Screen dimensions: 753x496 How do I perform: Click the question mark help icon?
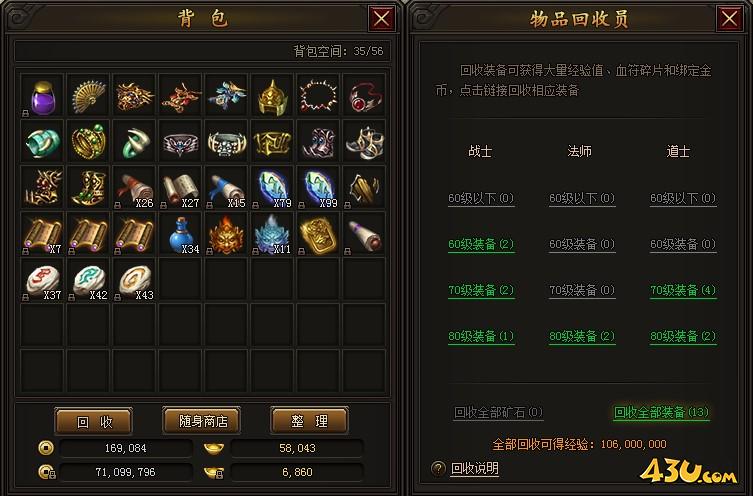tap(438, 468)
